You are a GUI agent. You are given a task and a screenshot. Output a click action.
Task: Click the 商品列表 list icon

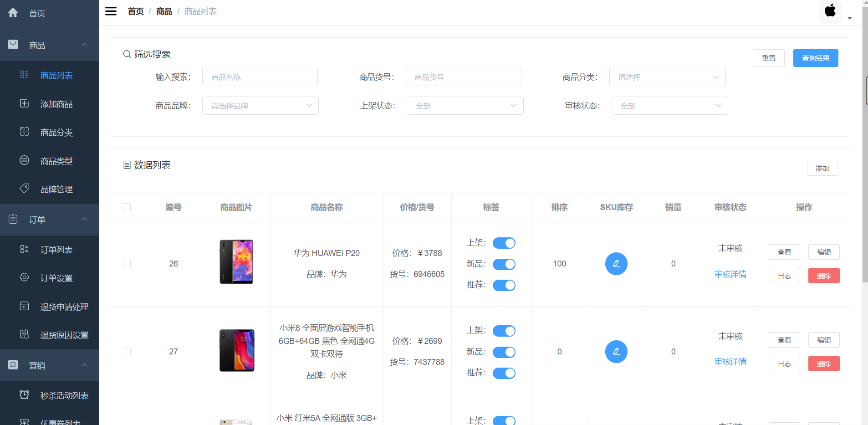[25, 75]
